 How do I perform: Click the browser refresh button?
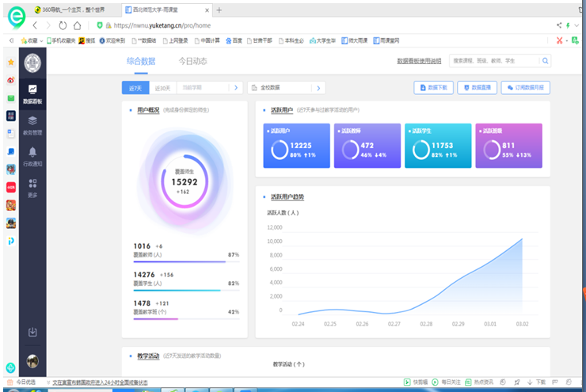[63, 25]
